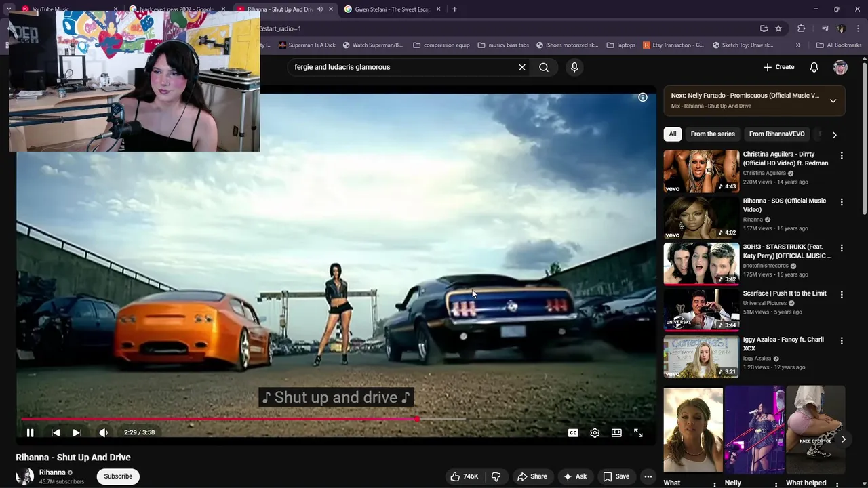Open 3OH!3 STARSTRUKK video thumbnail

701,264
